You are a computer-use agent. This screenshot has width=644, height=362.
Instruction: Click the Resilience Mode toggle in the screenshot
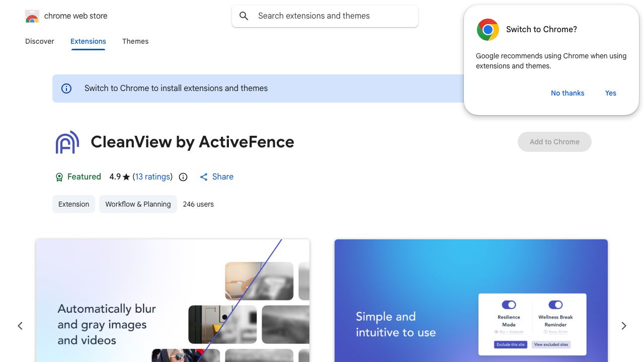509,305
